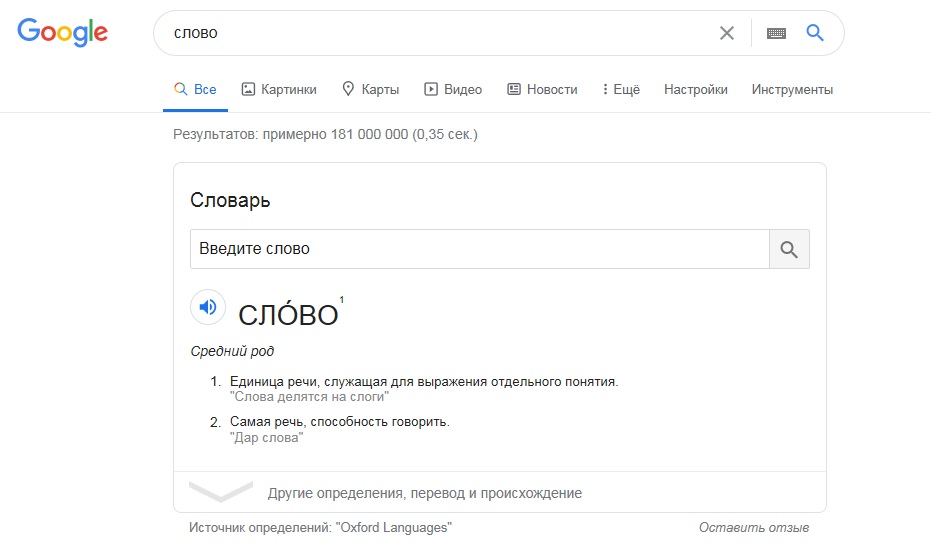Screen dimensions: 931x555
Task: Click the dictionary search magnifier button
Action: (789, 249)
